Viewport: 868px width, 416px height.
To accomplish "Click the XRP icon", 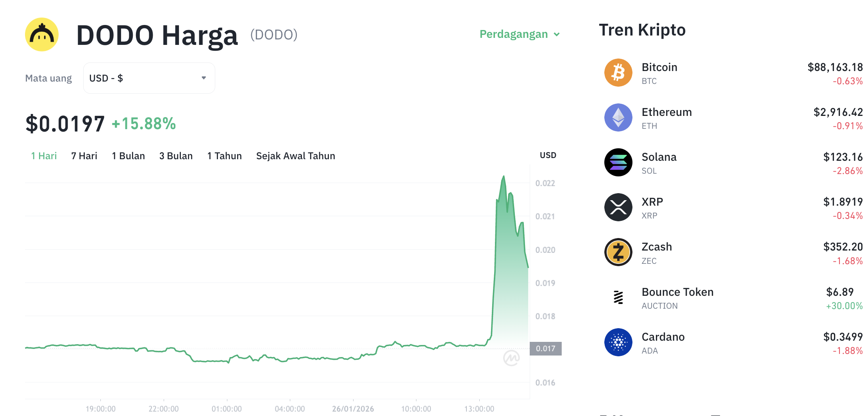I will click(x=618, y=207).
